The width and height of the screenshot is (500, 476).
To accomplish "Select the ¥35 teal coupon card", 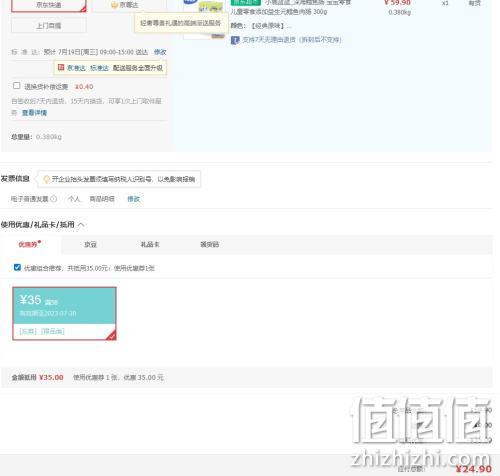I will 64,313.
